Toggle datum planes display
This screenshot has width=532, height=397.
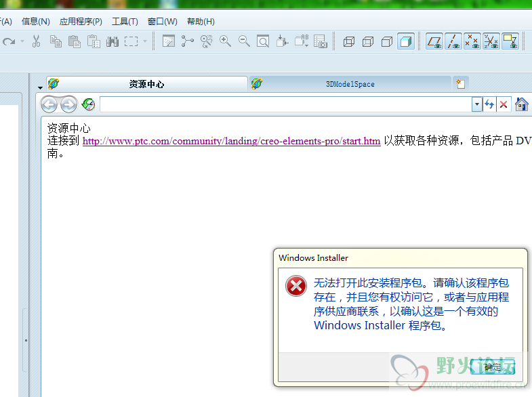tap(434, 41)
